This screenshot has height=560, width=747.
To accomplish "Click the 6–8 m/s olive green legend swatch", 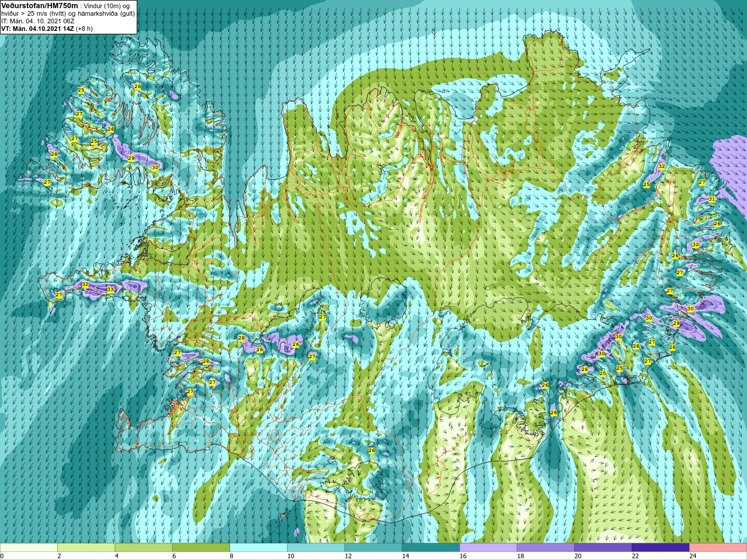I will coord(201,548).
